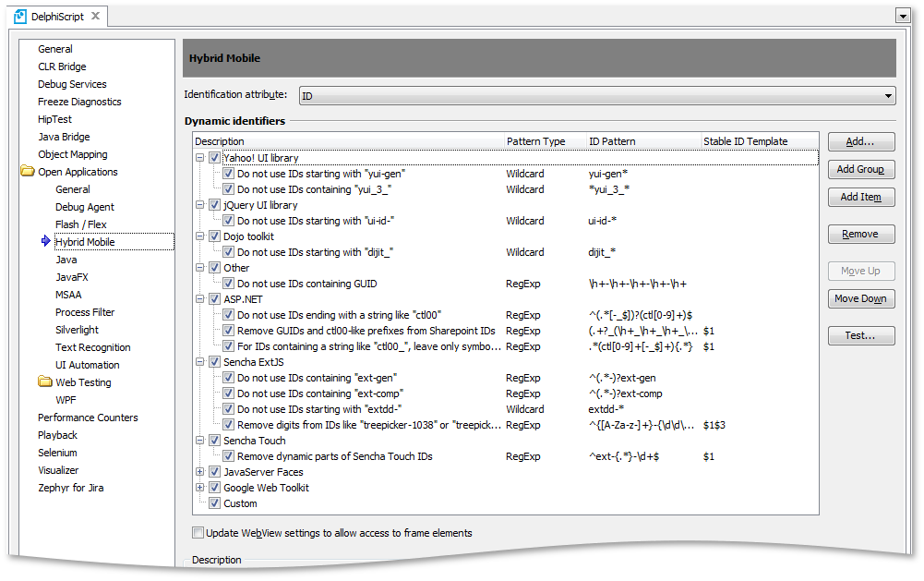The height and width of the screenshot is (581, 924).
Task: Click the Add Group button
Action: pos(860,169)
